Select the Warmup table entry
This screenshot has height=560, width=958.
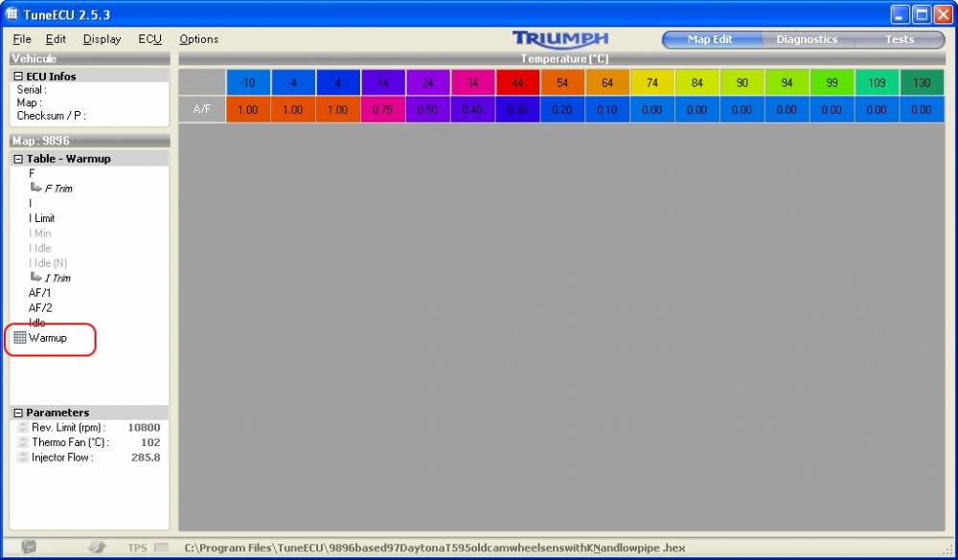[x=48, y=338]
